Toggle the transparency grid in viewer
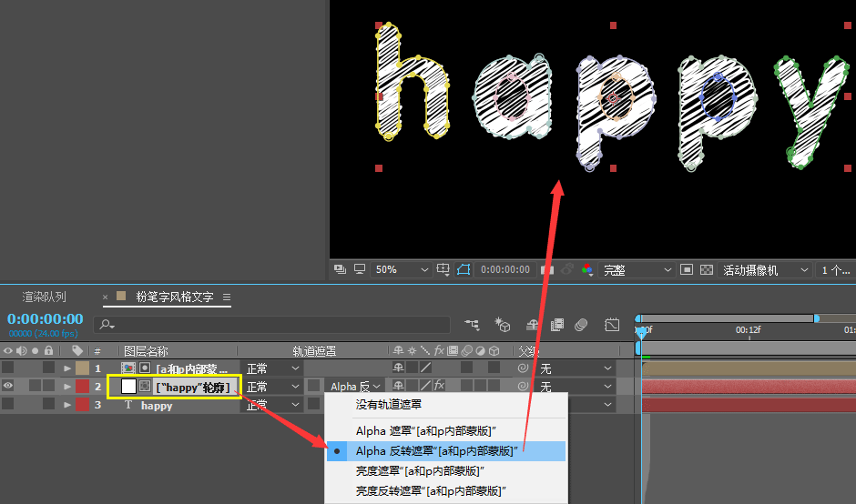Screen dimensions: 856x504 706,270
